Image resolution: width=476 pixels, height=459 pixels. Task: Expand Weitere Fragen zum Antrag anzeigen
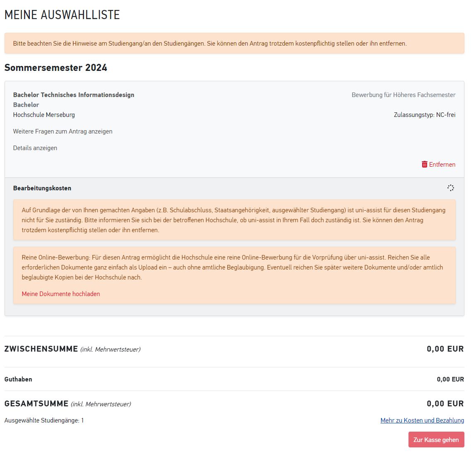[63, 131]
